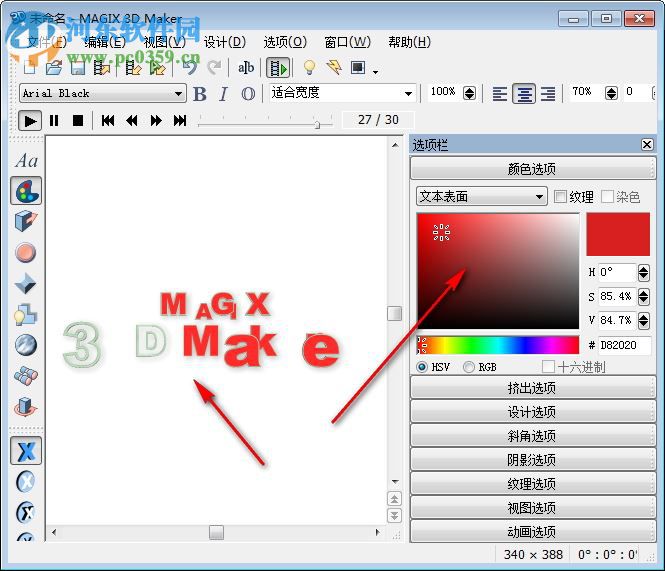Collapse the 颜色选项 section

pos(533,168)
